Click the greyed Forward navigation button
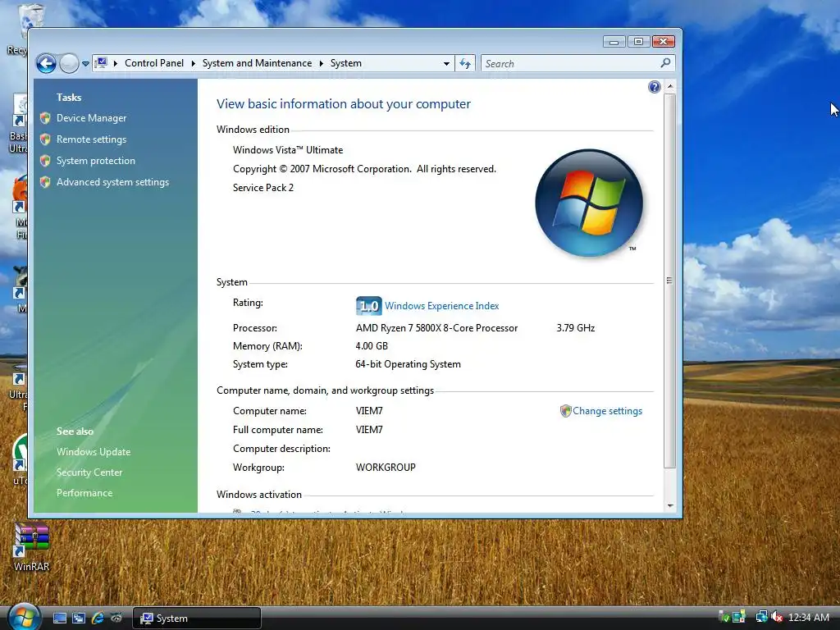This screenshot has height=630, width=840. [69, 64]
